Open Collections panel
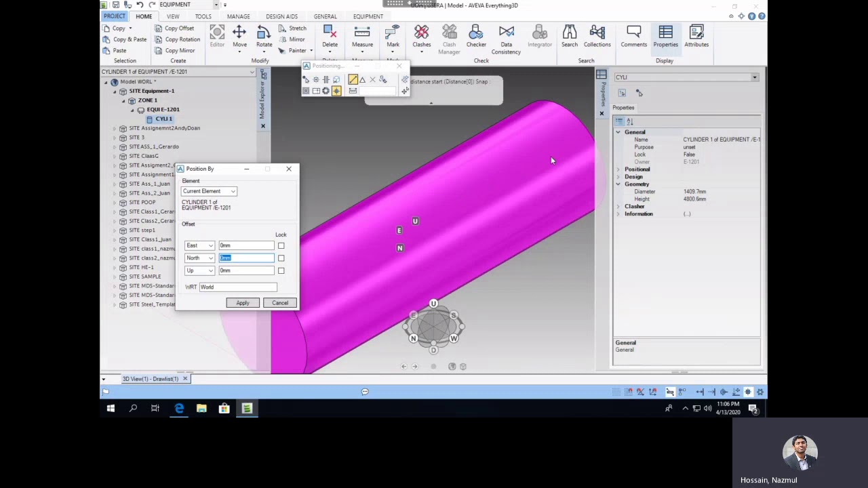Image resolution: width=868 pixels, height=488 pixels. click(597, 37)
